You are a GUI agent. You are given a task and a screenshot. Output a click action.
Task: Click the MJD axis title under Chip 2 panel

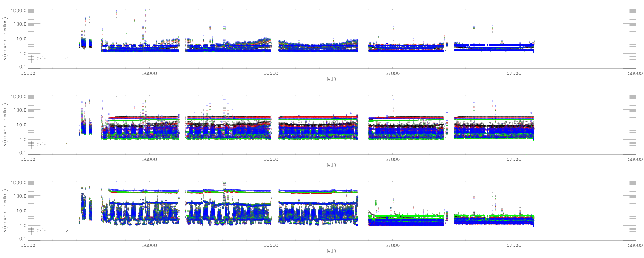pyautogui.click(x=331, y=251)
